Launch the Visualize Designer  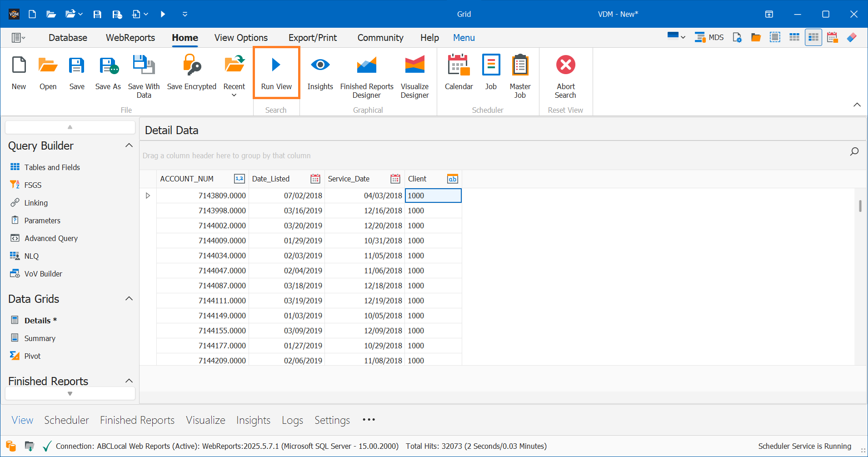(x=414, y=65)
